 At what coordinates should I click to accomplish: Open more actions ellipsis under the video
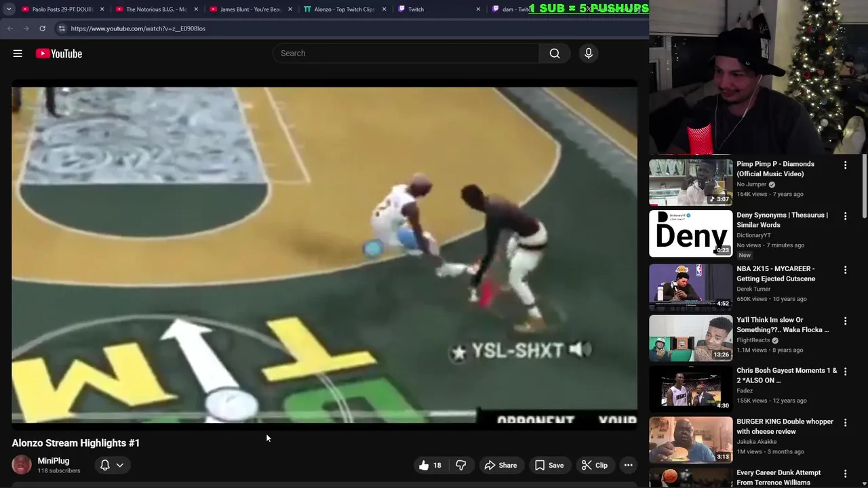tap(629, 465)
